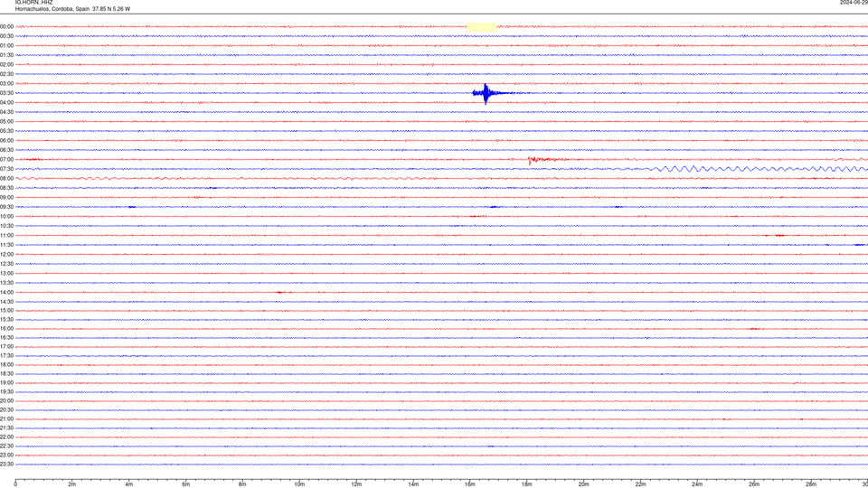Click the 06:30 time label
Screen dimensions: 868x488
(x=6, y=150)
